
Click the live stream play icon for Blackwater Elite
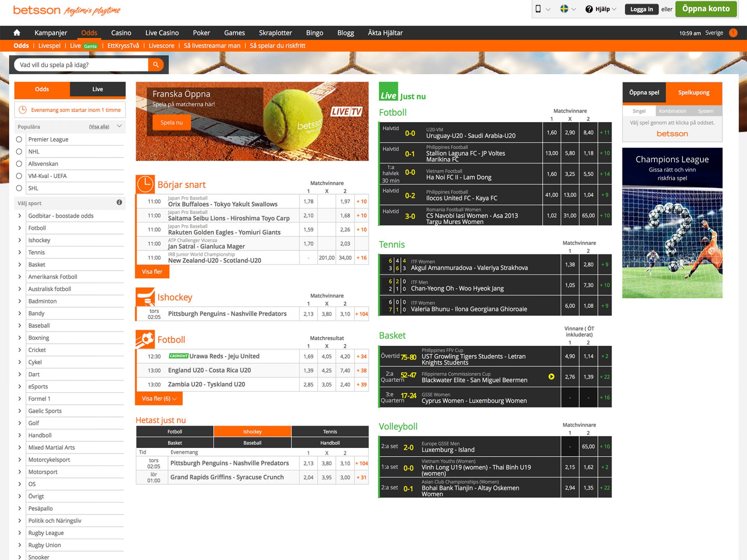click(551, 376)
